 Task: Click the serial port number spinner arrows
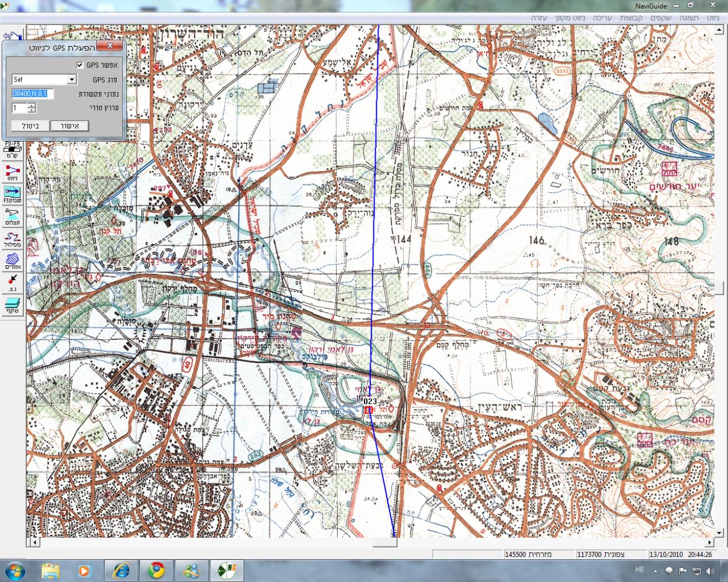pos(31,108)
